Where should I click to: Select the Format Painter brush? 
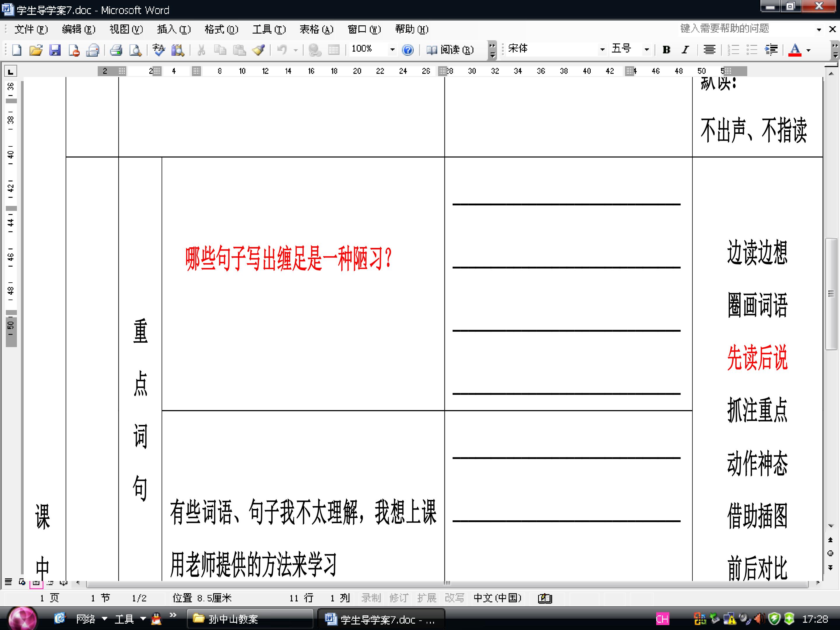click(x=259, y=50)
